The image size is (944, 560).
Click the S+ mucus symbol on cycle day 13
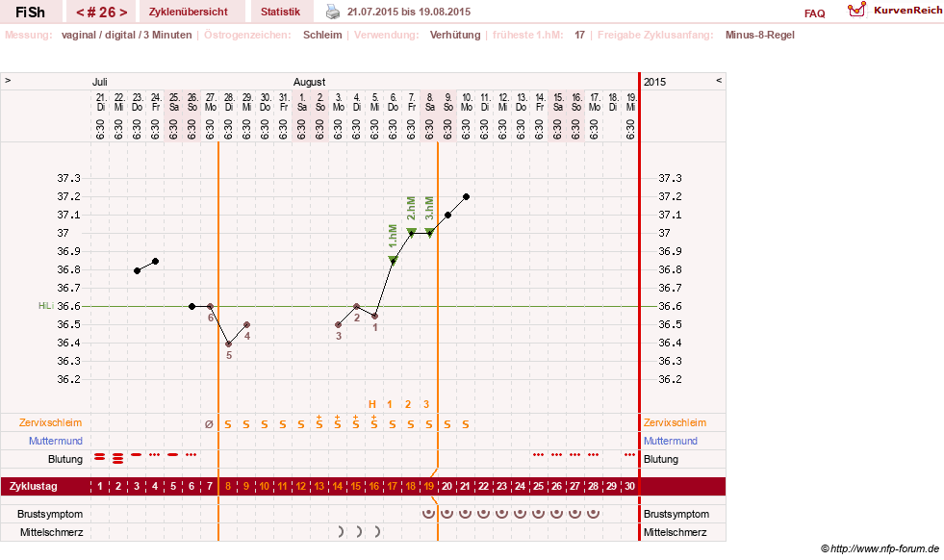pos(319,422)
